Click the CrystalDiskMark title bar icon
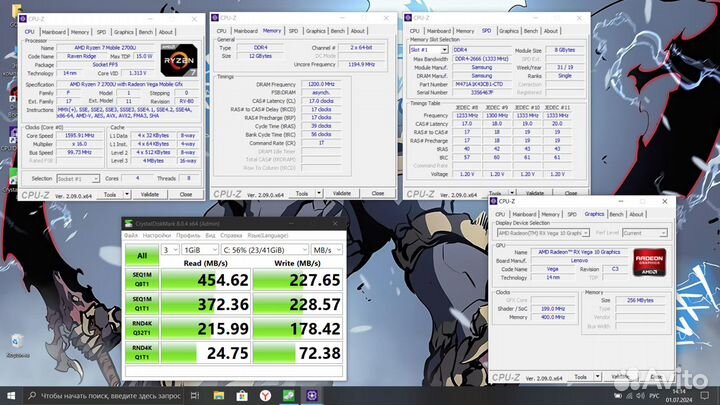The height and width of the screenshot is (405, 720). point(129,223)
